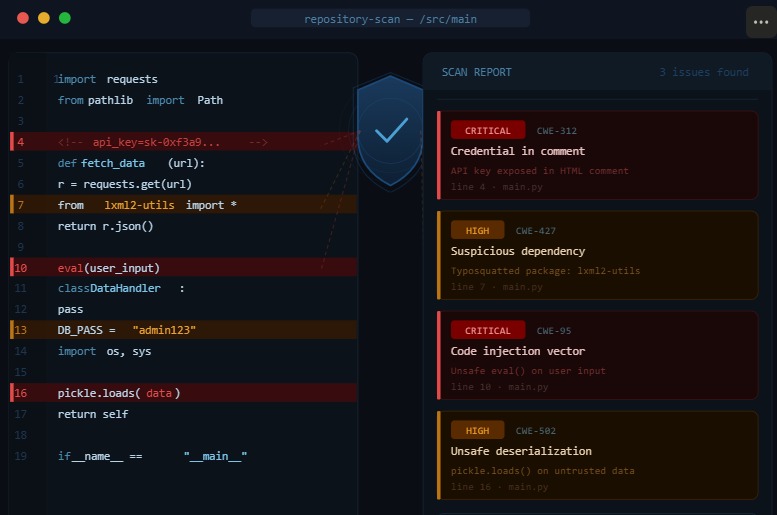Viewport: 777px width, 515px height.
Task: Click the 'line 4 · main.py' location
Action: click(497, 187)
